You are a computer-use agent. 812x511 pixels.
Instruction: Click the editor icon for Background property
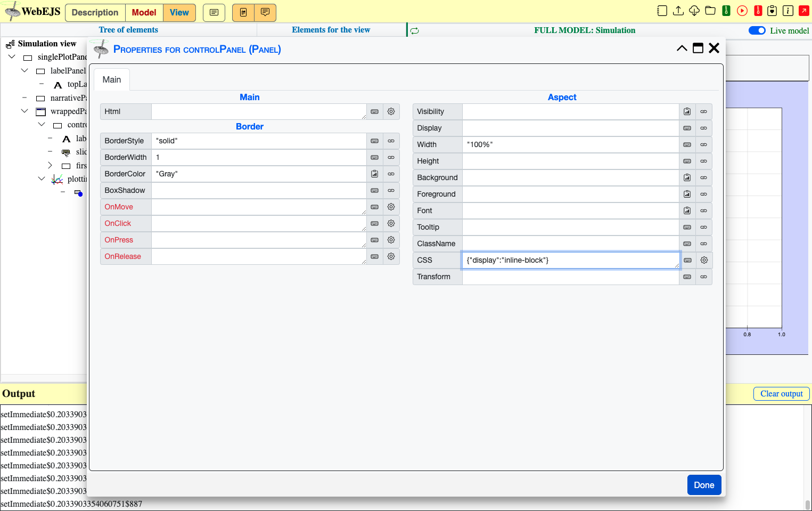tap(687, 177)
